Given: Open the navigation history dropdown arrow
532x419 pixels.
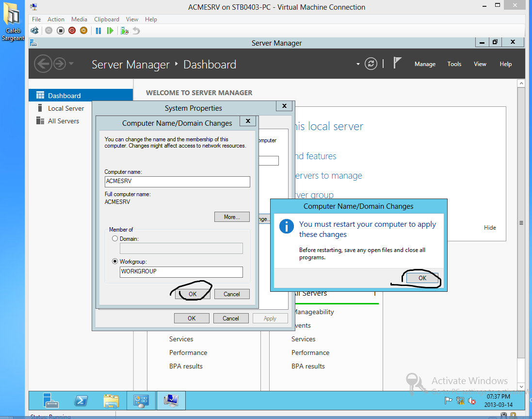Looking at the screenshot, I should [71, 64].
